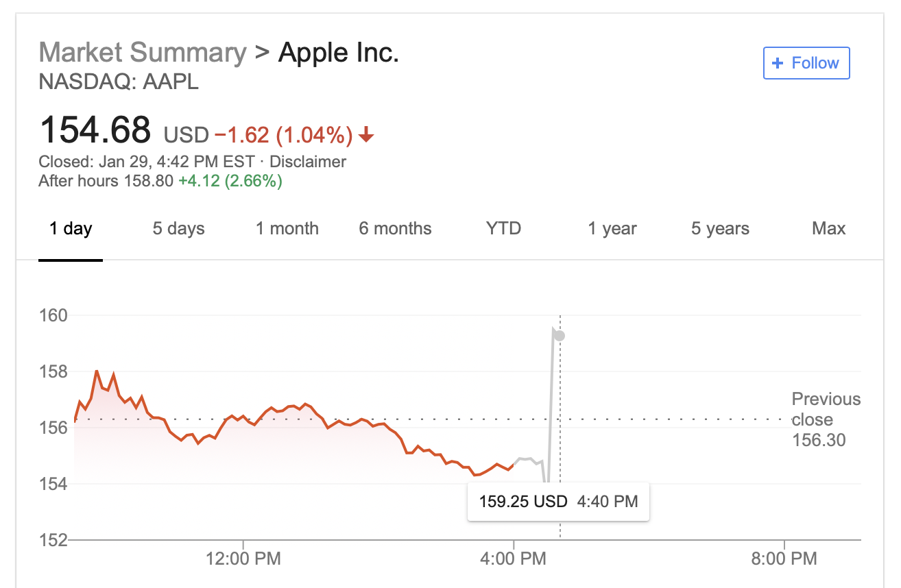
Task: Switch to the 1 month range
Action: click(287, 228)
